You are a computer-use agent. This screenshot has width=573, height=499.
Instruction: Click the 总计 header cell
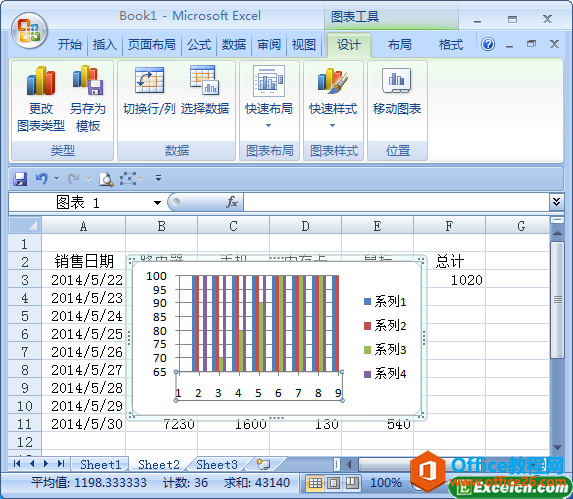click(449, 261)
